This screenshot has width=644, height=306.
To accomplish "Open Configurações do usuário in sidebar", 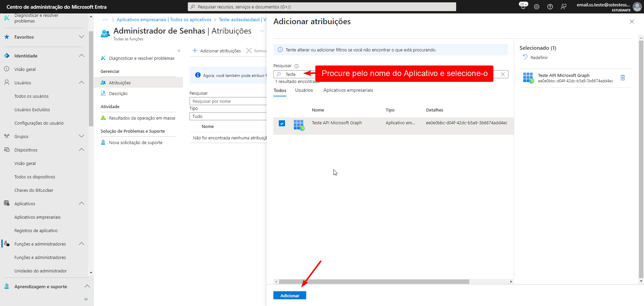I will click(x=39, y=123).
